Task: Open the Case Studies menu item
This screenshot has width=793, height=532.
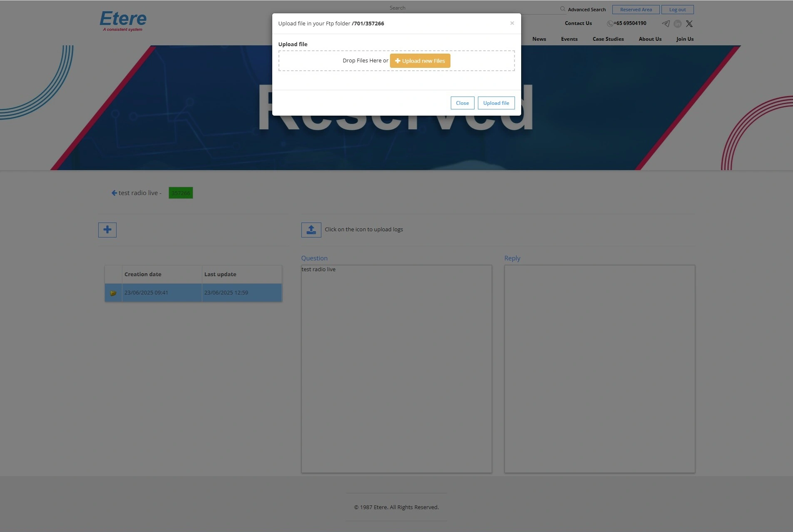Action: (x=608, y=39)
